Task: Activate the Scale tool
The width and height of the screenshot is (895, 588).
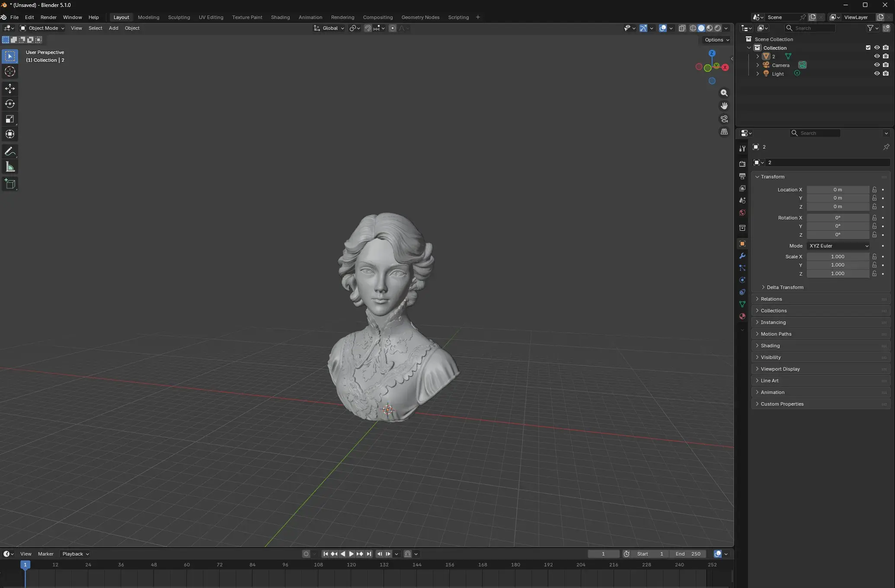Action: (10, 119)
